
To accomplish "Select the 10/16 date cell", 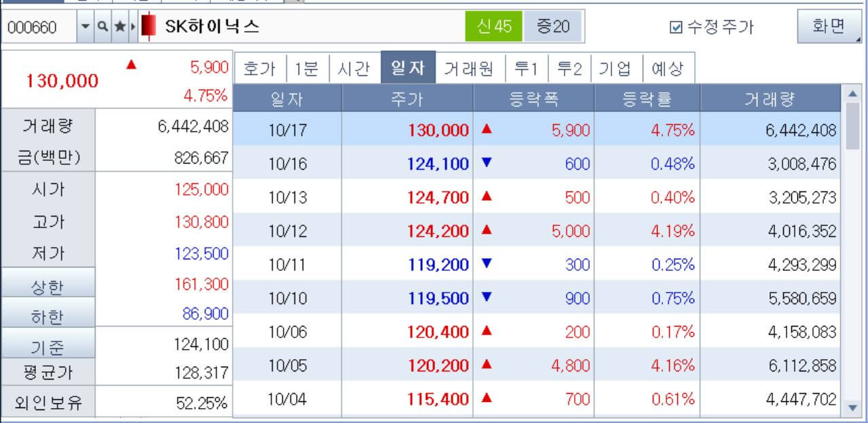I will pyautogui.click(x=287, y=164).
